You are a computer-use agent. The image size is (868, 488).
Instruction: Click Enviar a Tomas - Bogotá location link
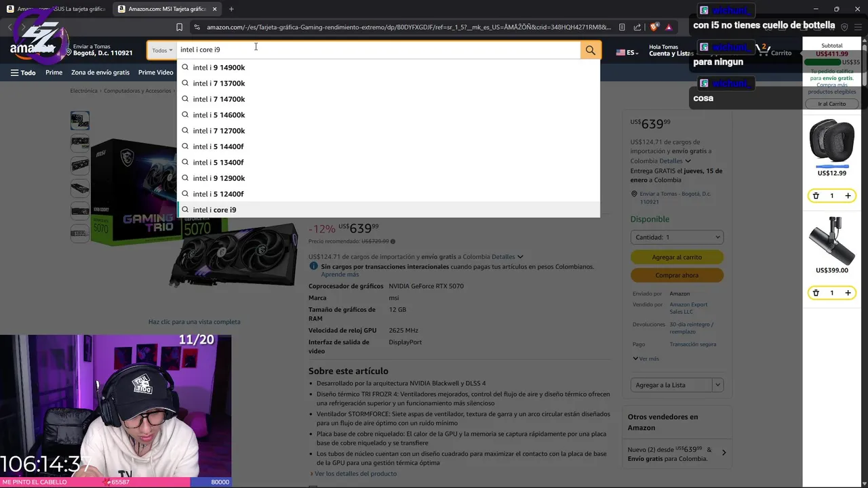pyautogui.click(x=675, y=197)
